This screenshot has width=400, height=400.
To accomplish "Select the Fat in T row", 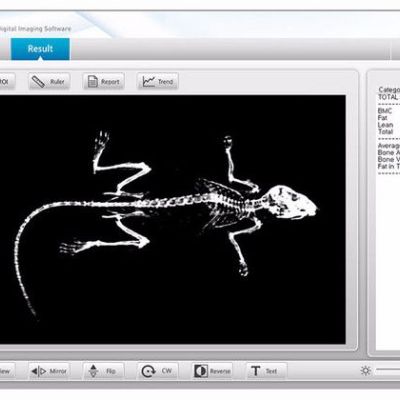I will (x=388, y=166).
